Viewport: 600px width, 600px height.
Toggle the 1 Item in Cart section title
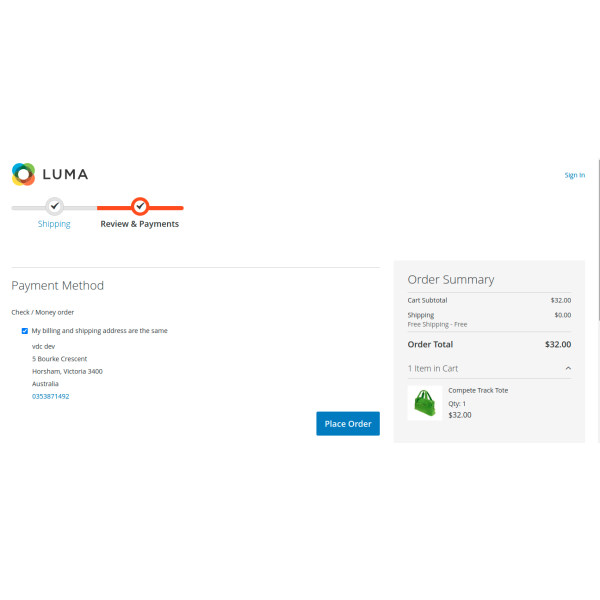coord(433,368)
